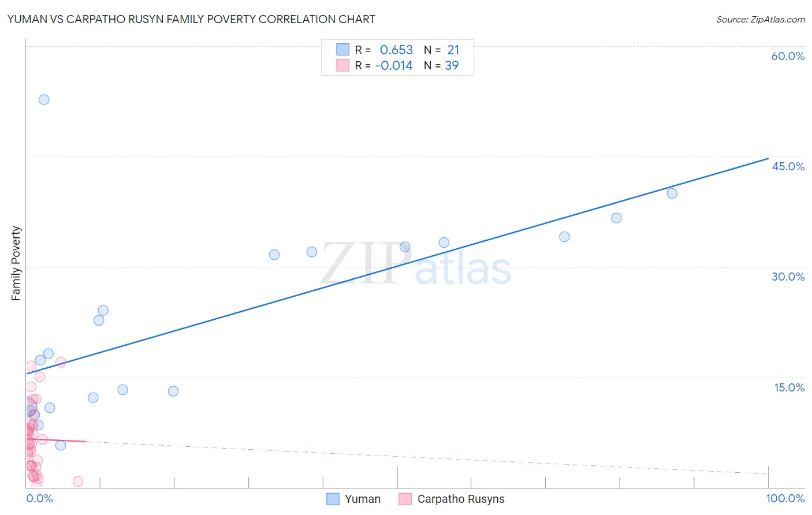Screen dimensions: 812x515
Task: Toggle the Yuman series legend label
Action: pyautogui.click(x=362, y=499)
